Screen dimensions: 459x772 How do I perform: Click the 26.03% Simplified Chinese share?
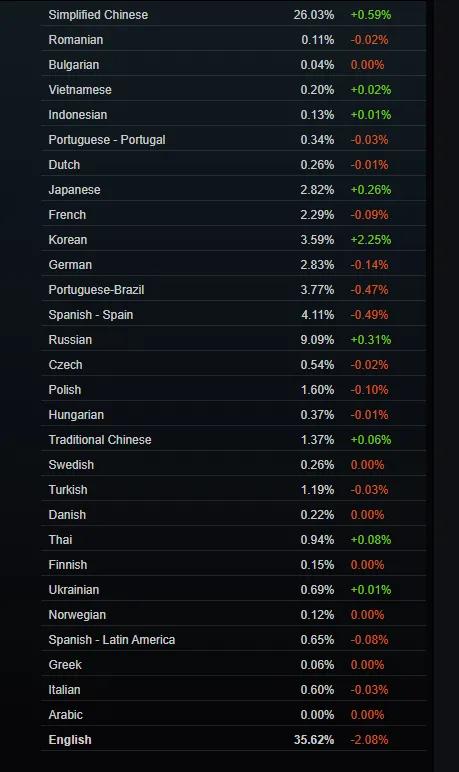click(314, 15)
